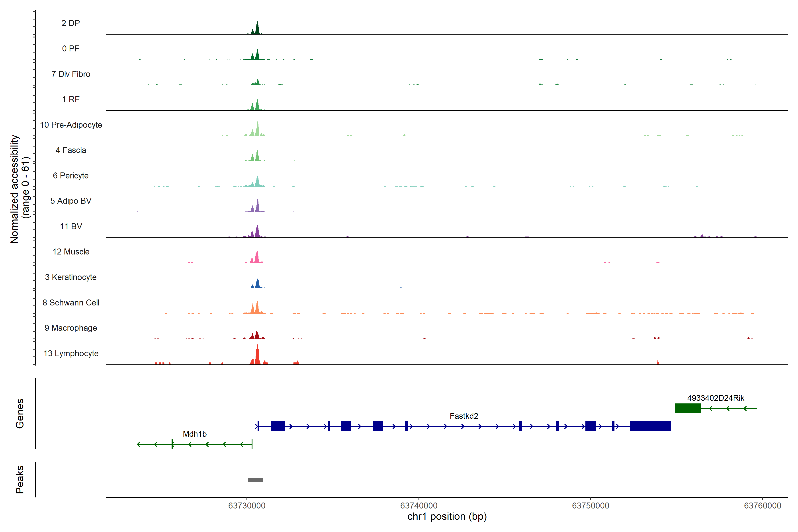Click the 2 DP track label
Viewport: 798px width, 532px height.
70,23
